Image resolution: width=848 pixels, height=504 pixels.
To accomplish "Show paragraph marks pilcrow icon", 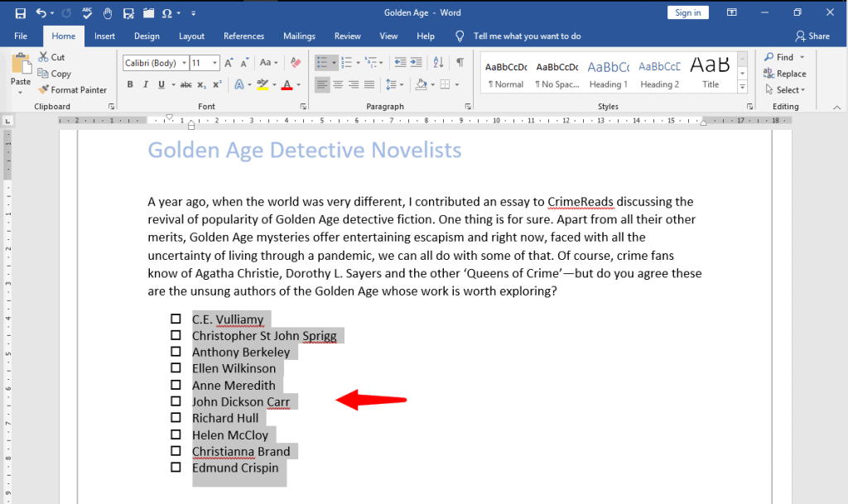I will (x=460, y=63).
